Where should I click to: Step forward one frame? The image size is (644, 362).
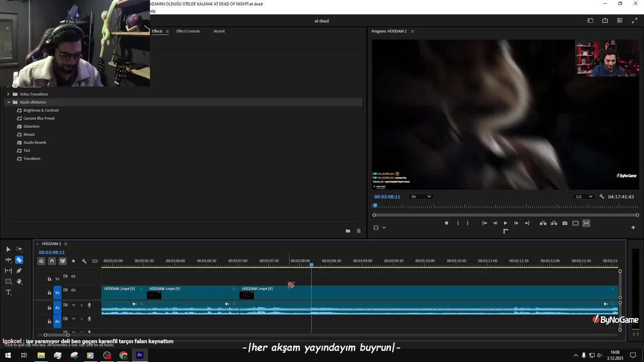pos(516,223)
